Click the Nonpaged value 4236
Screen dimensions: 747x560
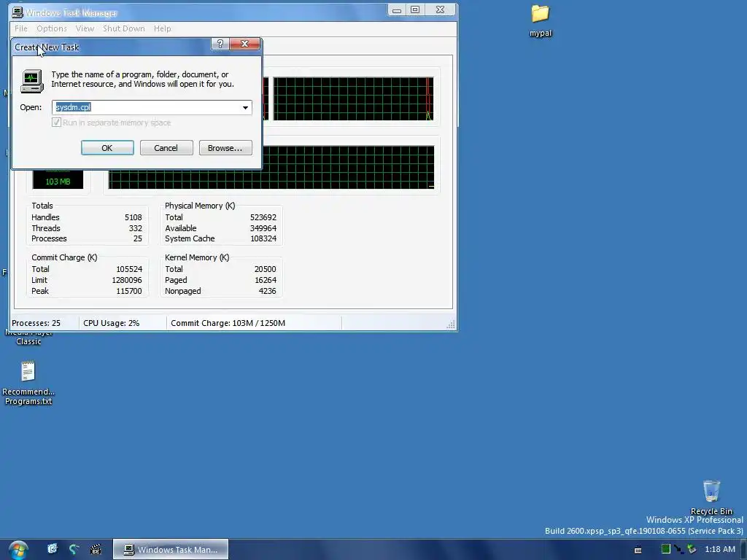coord(267,291)
